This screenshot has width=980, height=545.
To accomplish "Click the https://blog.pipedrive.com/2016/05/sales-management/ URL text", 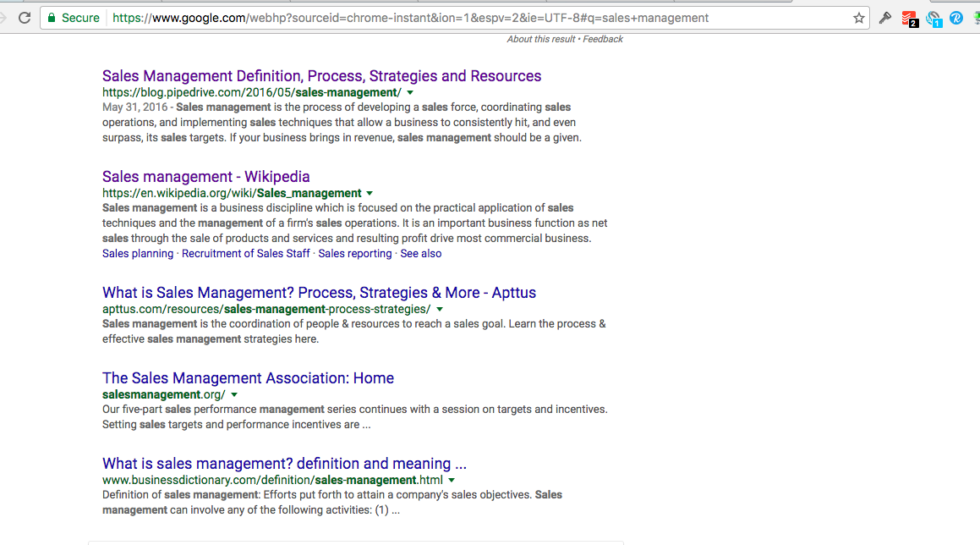I will (x=252, y=92).
